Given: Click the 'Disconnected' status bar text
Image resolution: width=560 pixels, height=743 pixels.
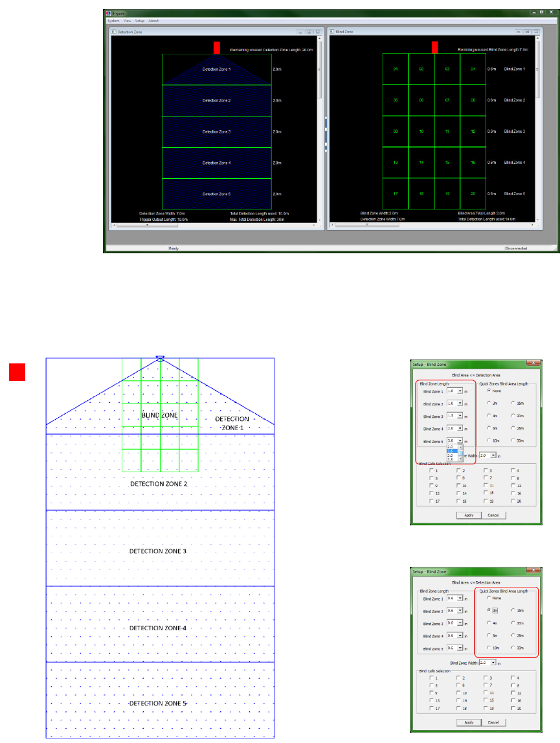Looking at the screenshot, I should (516, 248).
